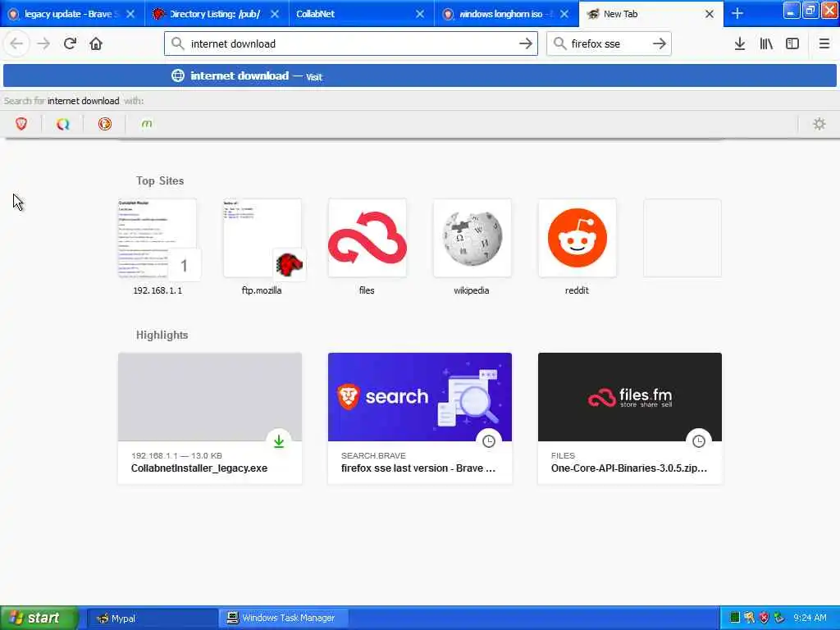
Task: Go back with the back arrow button
Action: click(16, 43)
